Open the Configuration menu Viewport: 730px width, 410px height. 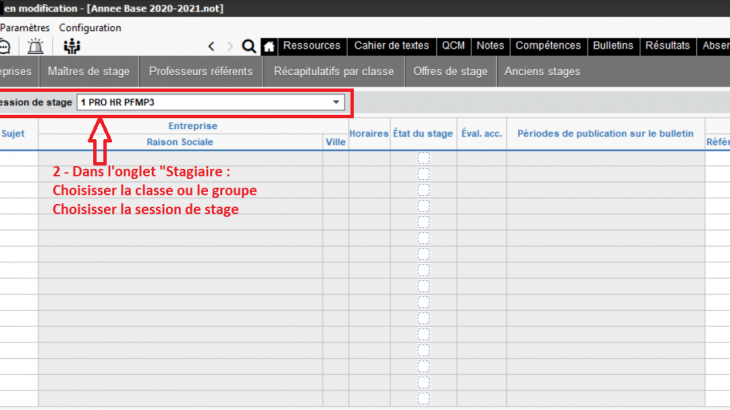coord(90,28)
